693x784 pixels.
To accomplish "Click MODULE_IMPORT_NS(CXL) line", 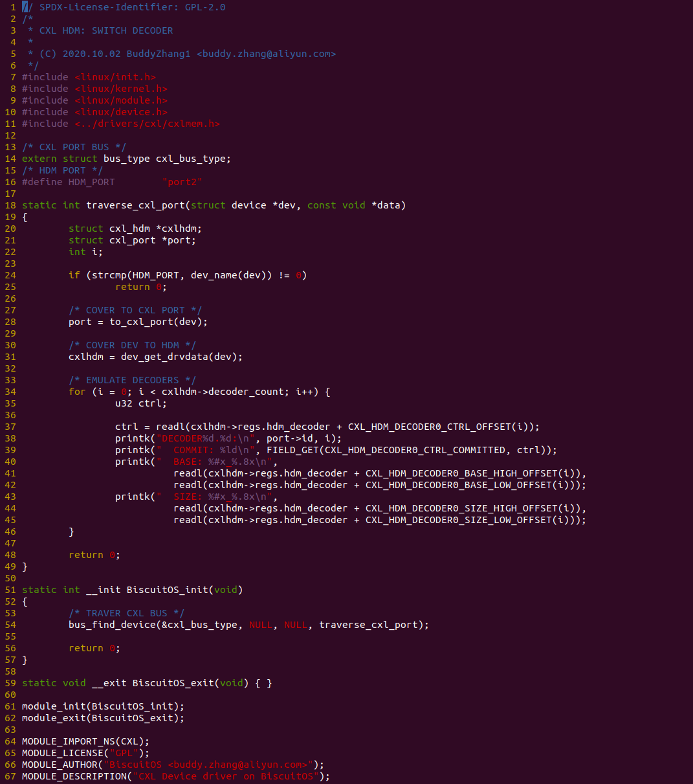I will tap(85, 741).
